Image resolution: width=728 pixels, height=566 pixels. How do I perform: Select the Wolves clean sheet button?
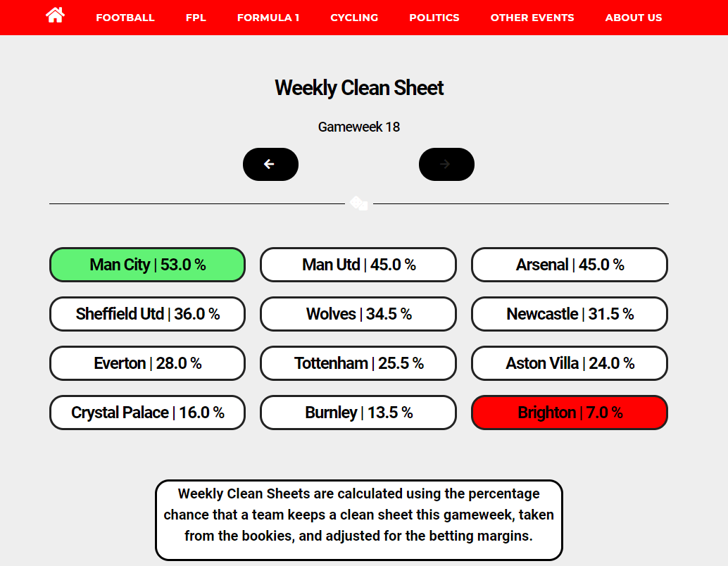tap(358, 314)
